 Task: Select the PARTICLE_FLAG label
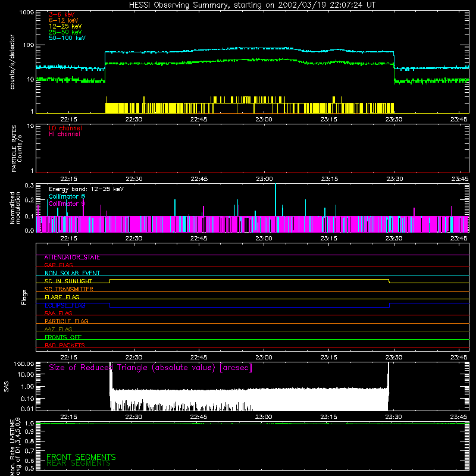click(x=67, y=321)
